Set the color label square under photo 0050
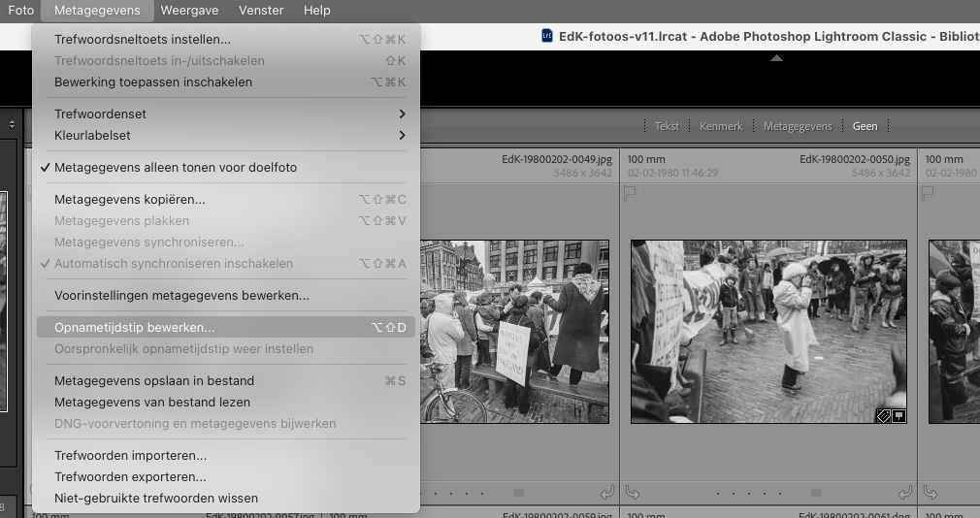This screenshot has height=518, width=980. pyautogui.click(x=816, y=493)
